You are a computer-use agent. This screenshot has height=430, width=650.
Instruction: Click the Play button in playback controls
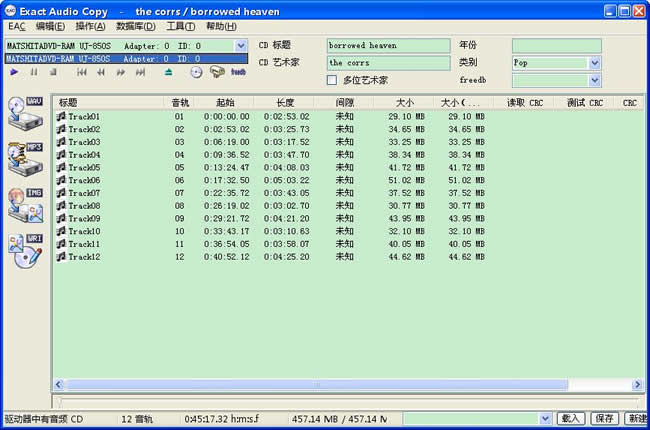click(14, 72)
